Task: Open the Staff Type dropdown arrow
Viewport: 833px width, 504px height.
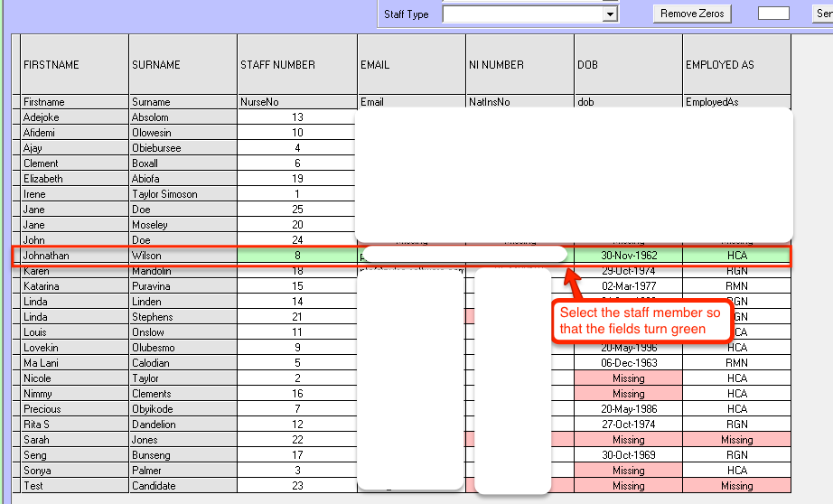Action: (611, 14)
